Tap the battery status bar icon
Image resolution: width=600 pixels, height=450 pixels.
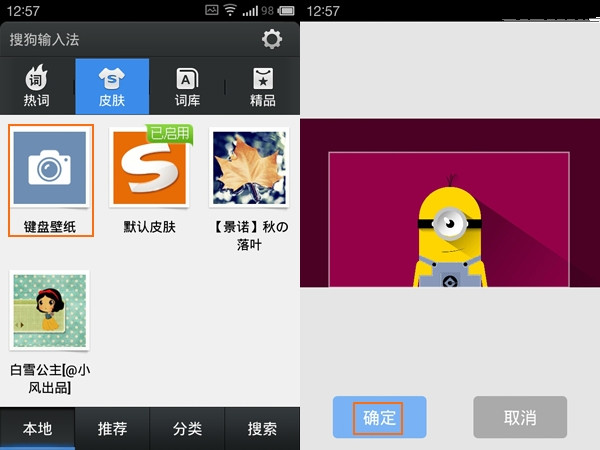tap(286, 11)
